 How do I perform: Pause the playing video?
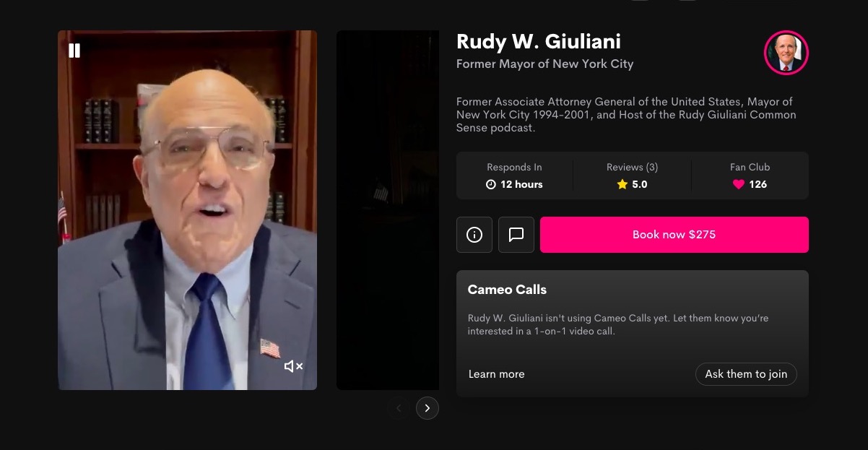click(74, 51)
